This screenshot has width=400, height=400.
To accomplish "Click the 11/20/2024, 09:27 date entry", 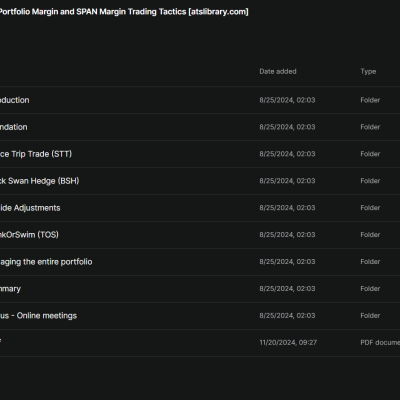I will click(288, 343).
